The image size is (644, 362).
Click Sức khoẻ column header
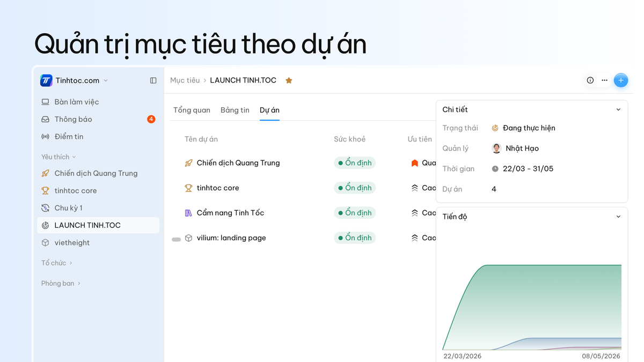(349, 139)
